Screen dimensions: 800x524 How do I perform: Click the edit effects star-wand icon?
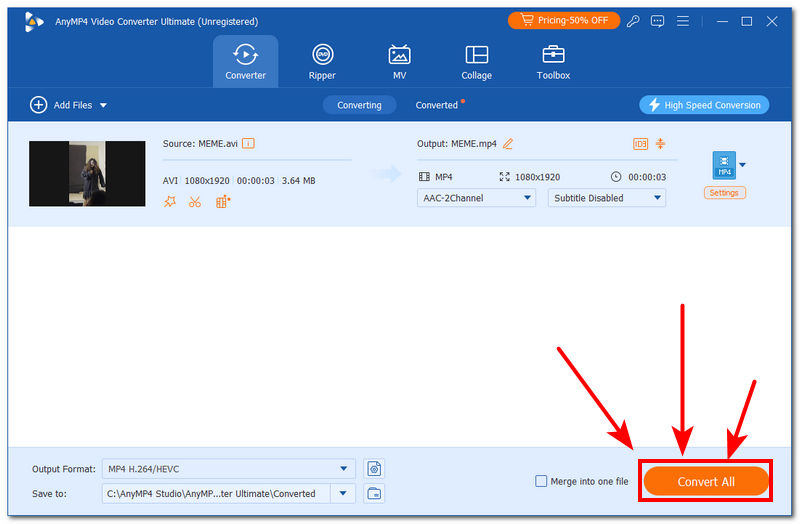click(x=170, y=202)
